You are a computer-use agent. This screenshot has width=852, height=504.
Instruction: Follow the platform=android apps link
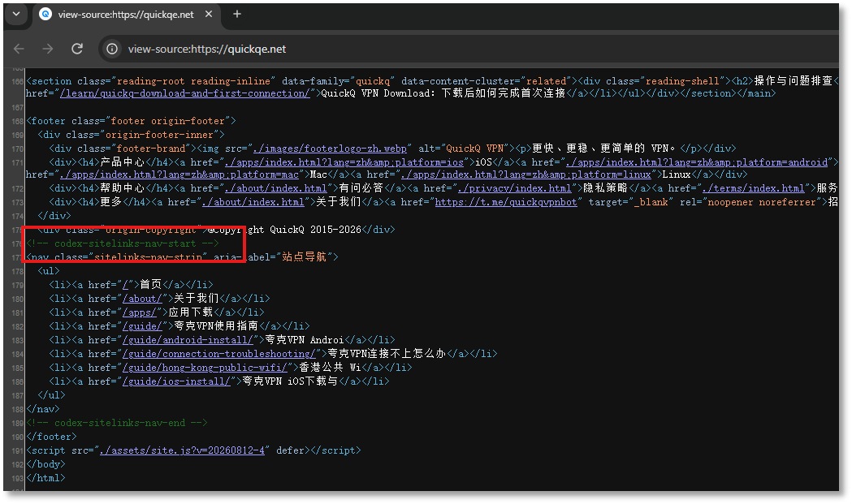[x=697, y=162]
